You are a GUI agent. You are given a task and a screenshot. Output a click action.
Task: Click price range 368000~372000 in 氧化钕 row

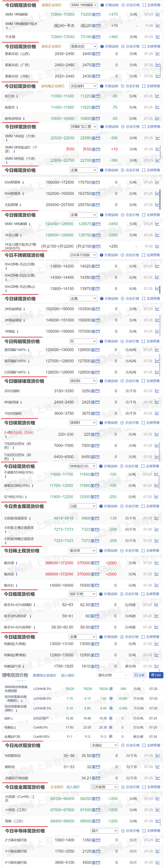(59, 574)
